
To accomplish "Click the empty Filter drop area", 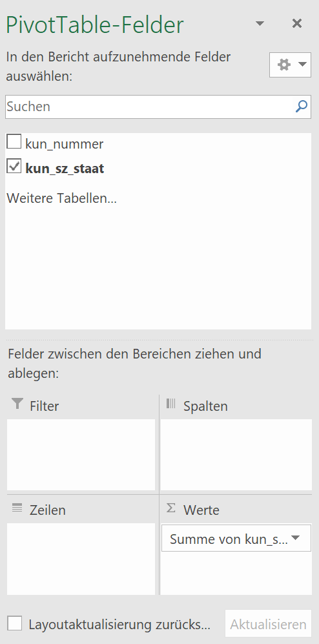I will [x=81, y=455].
